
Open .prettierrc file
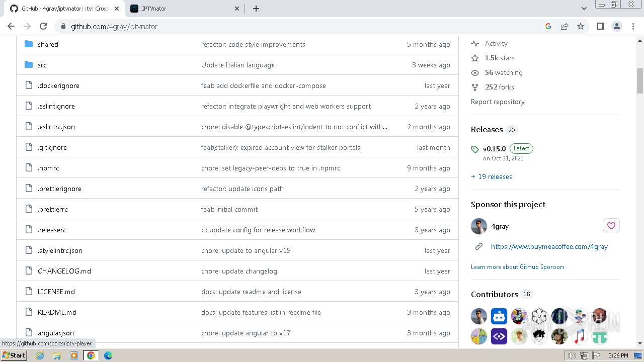tap(53, 209)
